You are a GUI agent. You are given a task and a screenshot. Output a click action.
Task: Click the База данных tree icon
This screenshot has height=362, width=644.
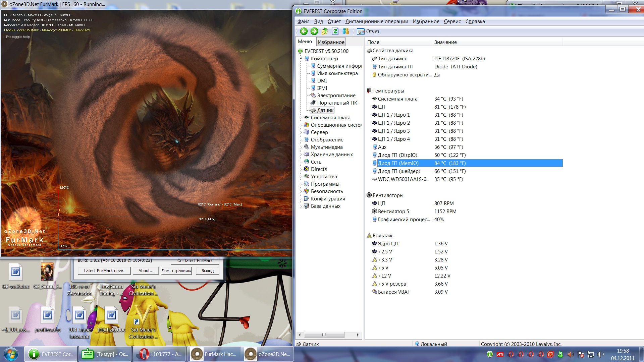point(306,206)
